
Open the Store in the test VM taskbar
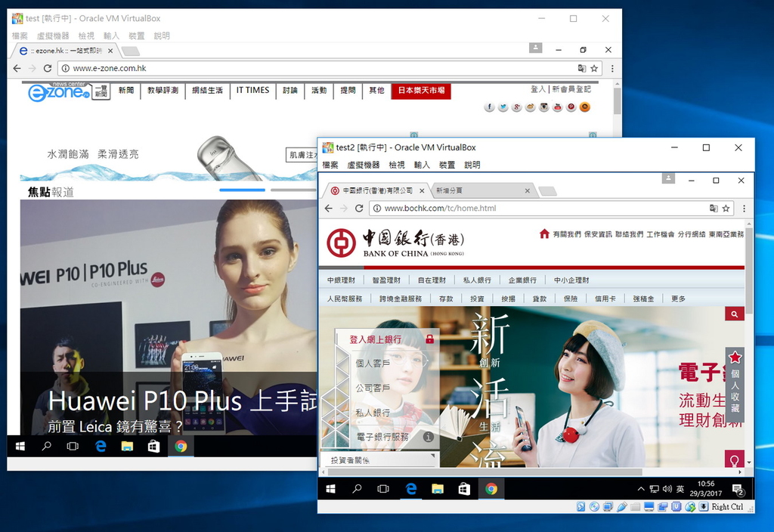pos(154,446)
